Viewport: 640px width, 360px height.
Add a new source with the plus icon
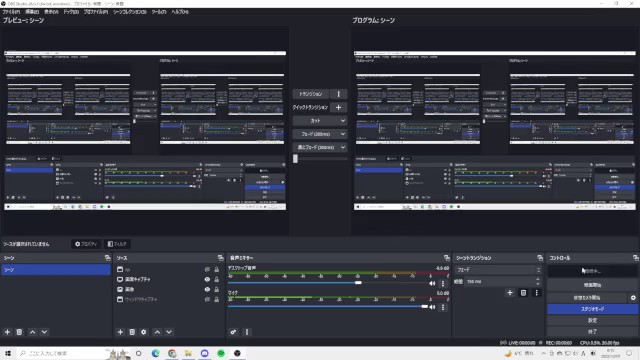(x=120, y=332)
